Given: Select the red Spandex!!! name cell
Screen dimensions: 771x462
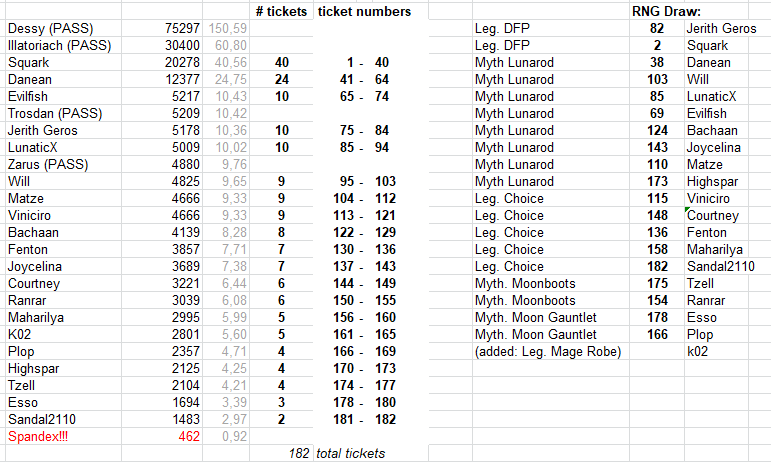Looking at the screenshot, I should click(x=63, y=436).
